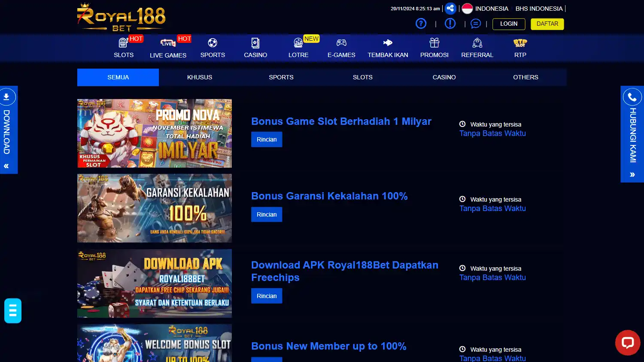Click Rincian for Download APK promo

(x=267, y=296)
